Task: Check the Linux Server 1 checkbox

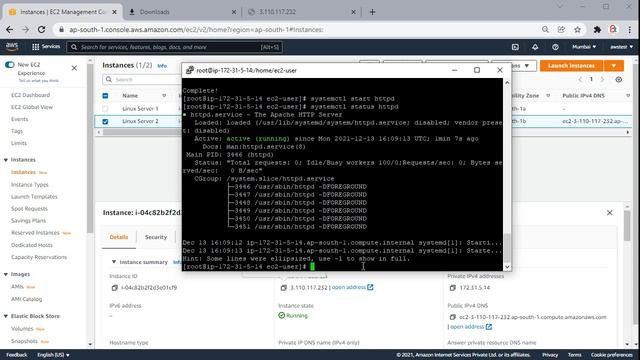Action: click(105, 109)
